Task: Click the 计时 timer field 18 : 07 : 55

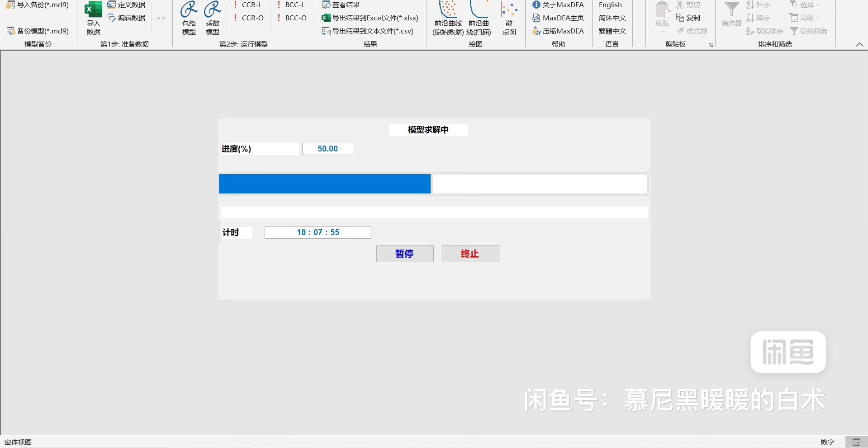Action: (318, 232)
